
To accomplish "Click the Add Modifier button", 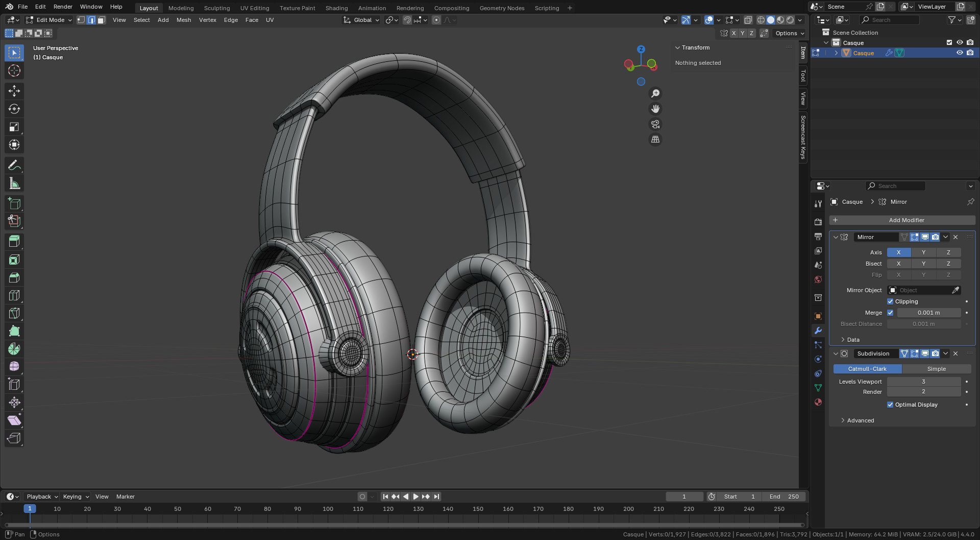I will point(902,220).
